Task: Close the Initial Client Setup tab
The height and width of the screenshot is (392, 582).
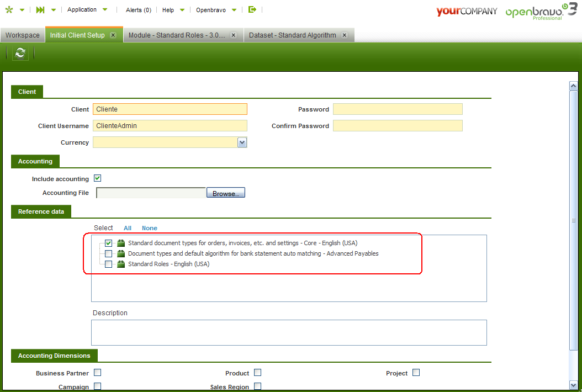Action: click(x=113, y=35)
